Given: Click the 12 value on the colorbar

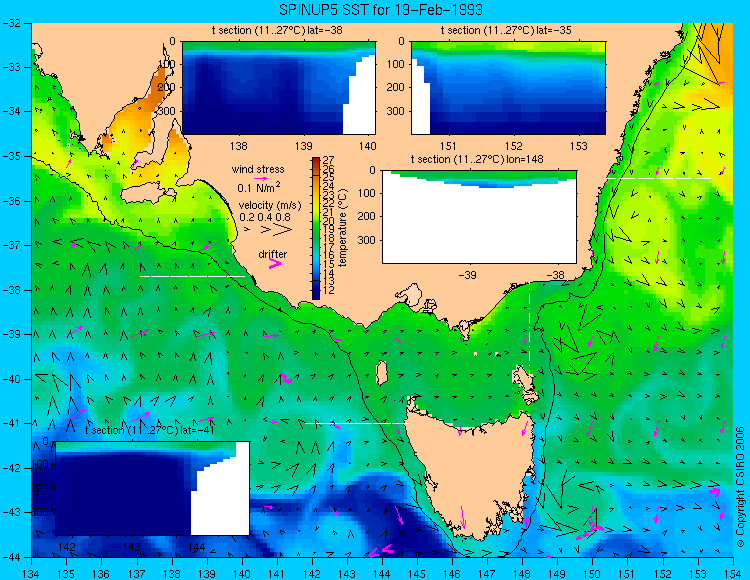Looking at the screenshot, I should coord(329,290).
